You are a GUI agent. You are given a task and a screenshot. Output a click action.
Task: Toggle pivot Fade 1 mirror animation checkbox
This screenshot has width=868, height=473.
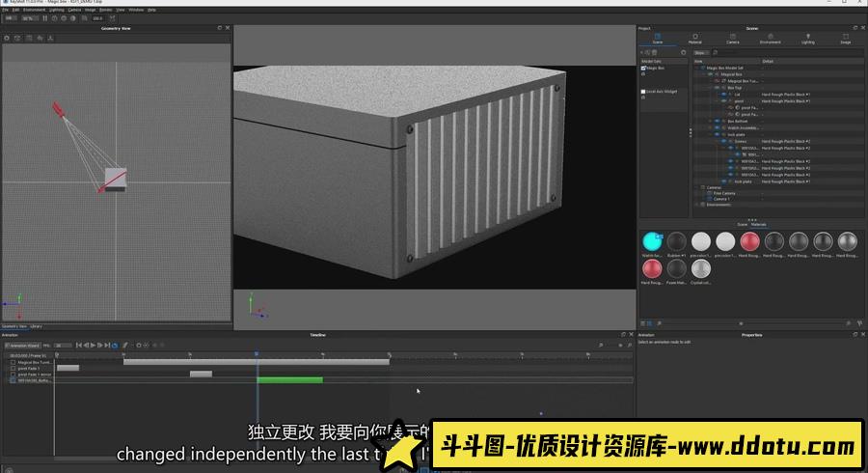coord(13,375)
